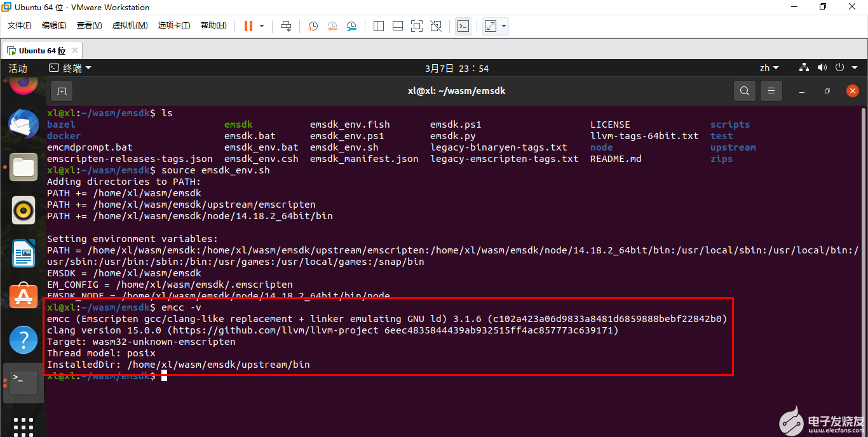Click the upstream directory name
Image resolution: width=868 pixels, height=437 pixels.
pyautogui.click(x=733, y=147)
